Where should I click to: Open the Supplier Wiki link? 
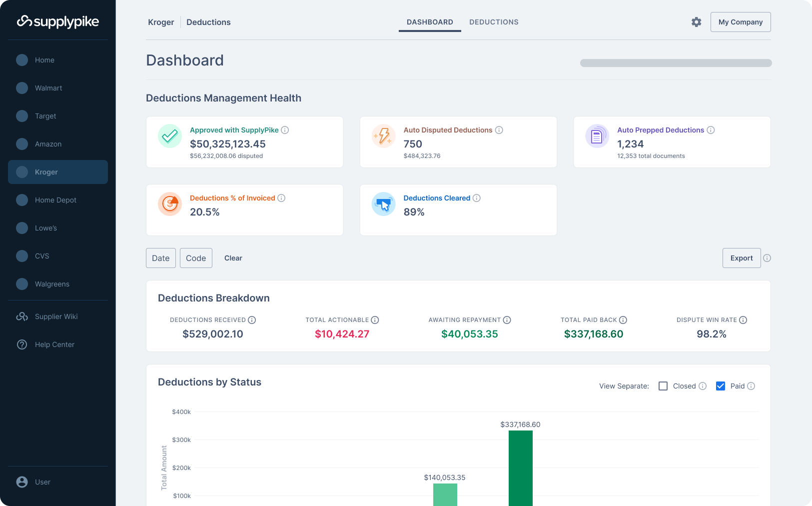tap(56, 316)
